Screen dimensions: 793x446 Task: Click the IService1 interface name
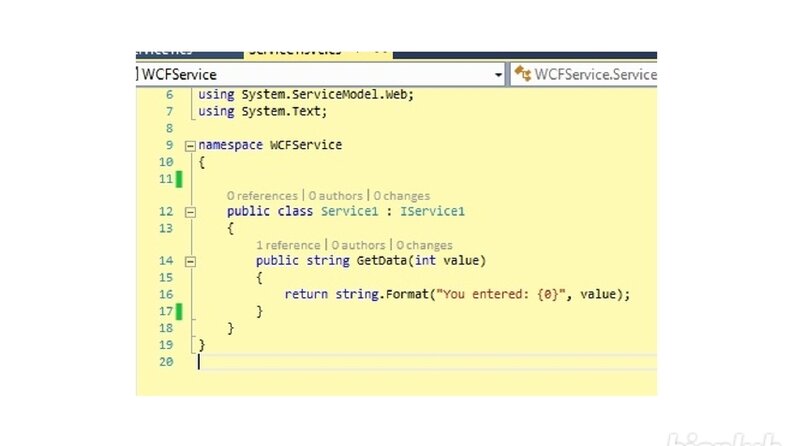point(432,211)
